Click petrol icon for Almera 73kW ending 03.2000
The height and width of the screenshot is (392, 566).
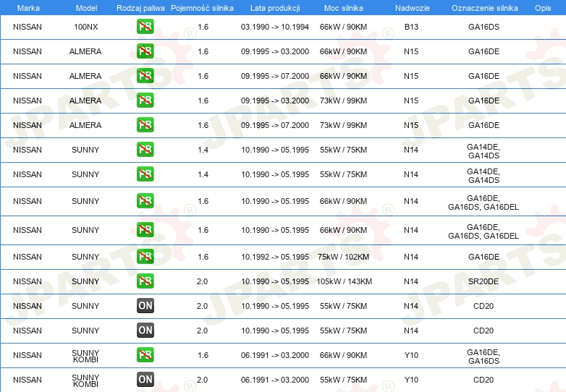tap(145, 101)
